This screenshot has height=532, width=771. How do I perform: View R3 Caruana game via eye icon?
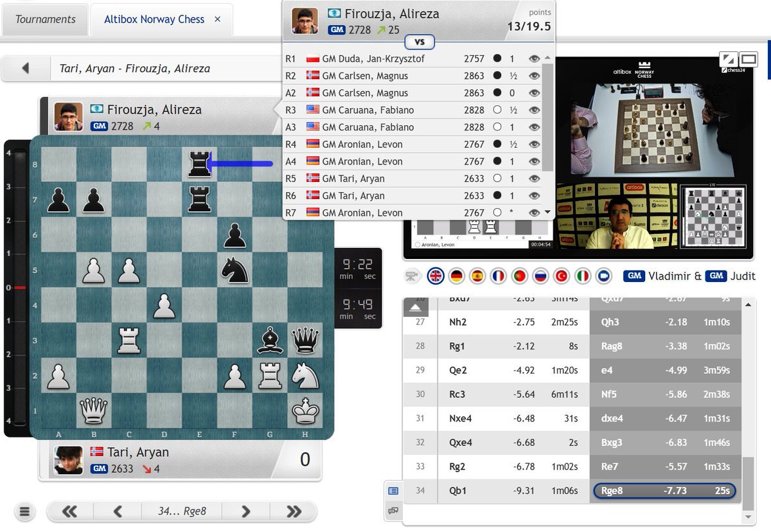[x=533, y=110]
